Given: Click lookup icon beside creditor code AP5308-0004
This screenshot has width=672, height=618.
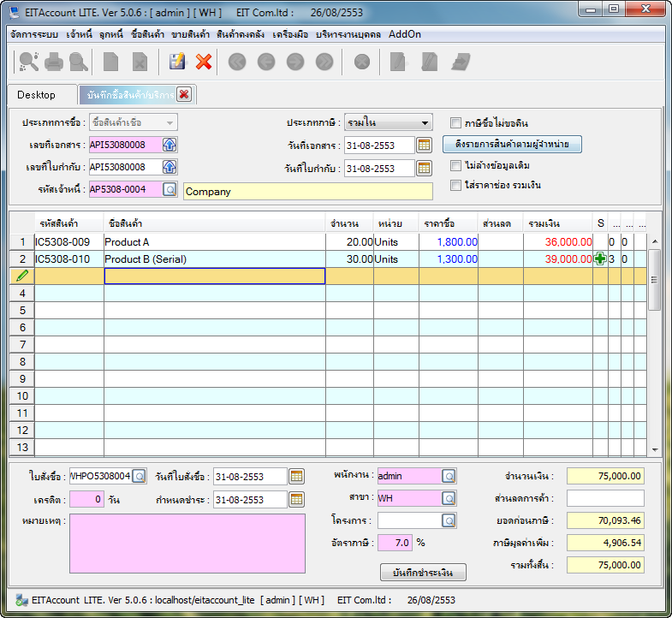Looking at the screenshot, I should pos(169,189).
